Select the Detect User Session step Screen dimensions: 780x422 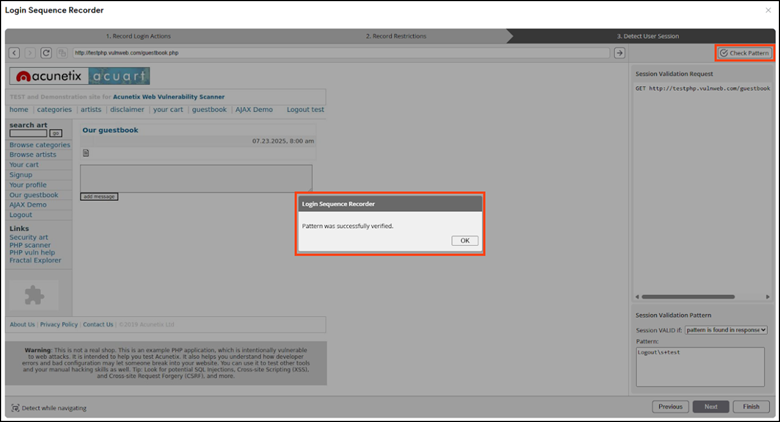(648, 36)
